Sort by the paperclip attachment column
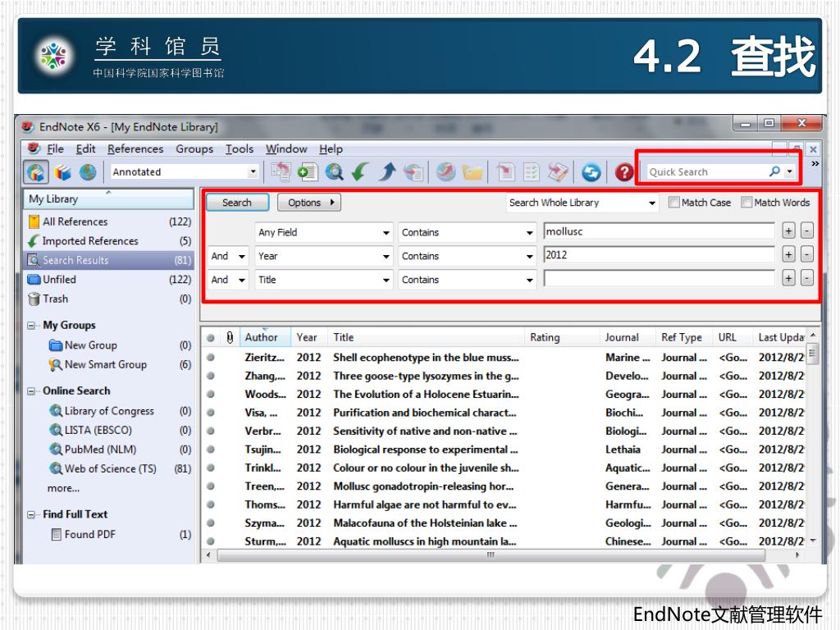Viewport: 840px width, 630px height. coord(230,337)
